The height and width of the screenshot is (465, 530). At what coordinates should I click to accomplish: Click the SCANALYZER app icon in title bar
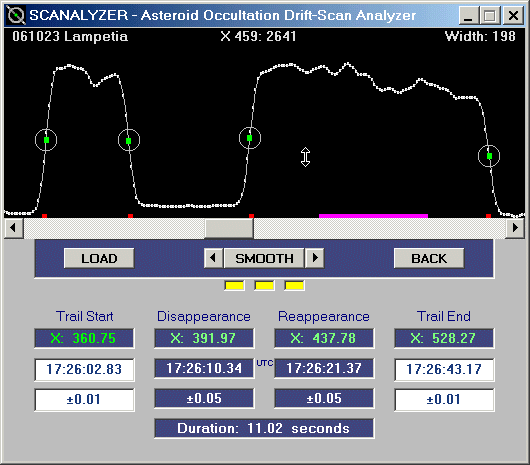16,16
